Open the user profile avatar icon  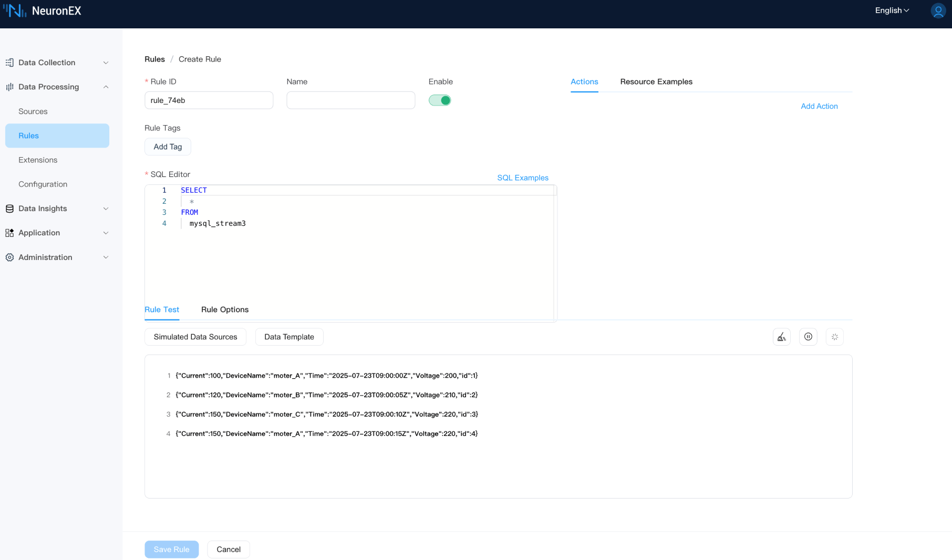[x=938, y=11]
